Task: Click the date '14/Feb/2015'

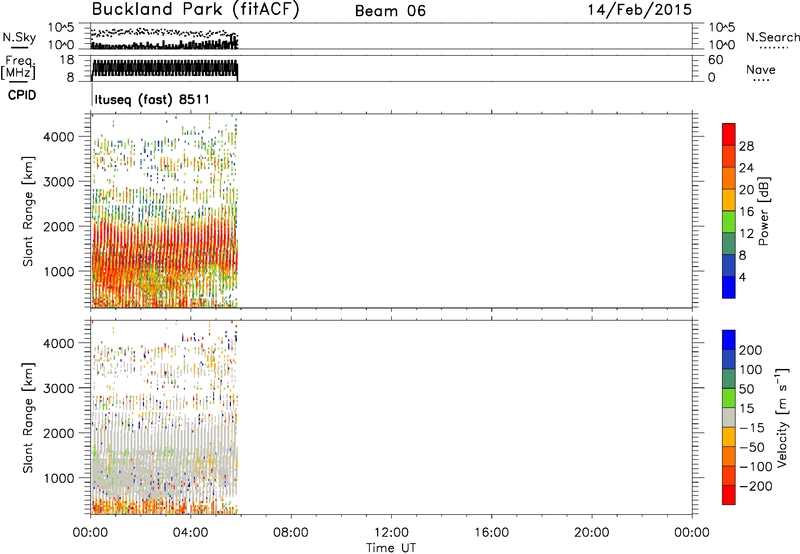Action: (639, 10)
